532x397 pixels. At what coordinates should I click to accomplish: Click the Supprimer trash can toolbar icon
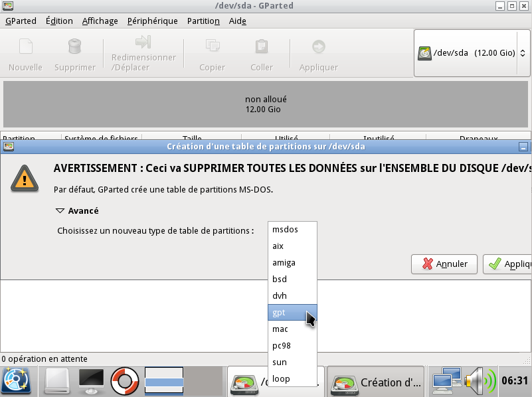click(74, 46)
